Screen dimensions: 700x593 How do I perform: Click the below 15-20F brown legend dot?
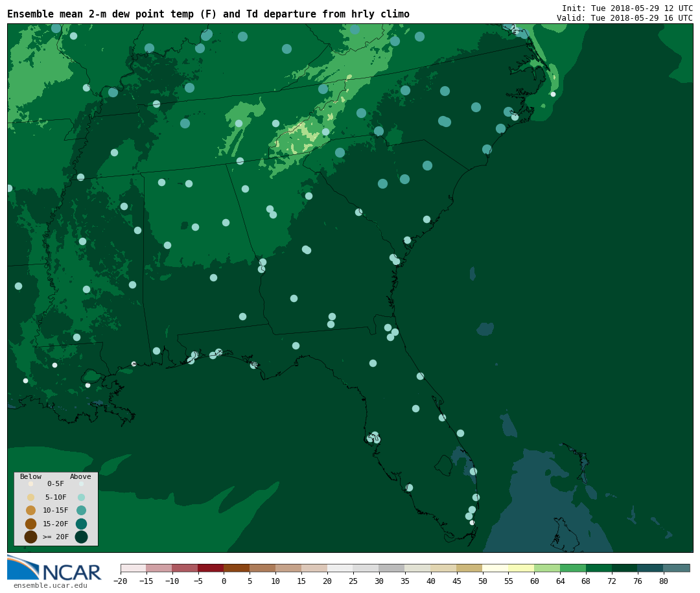pyautogui.click(x=31, y=524)
